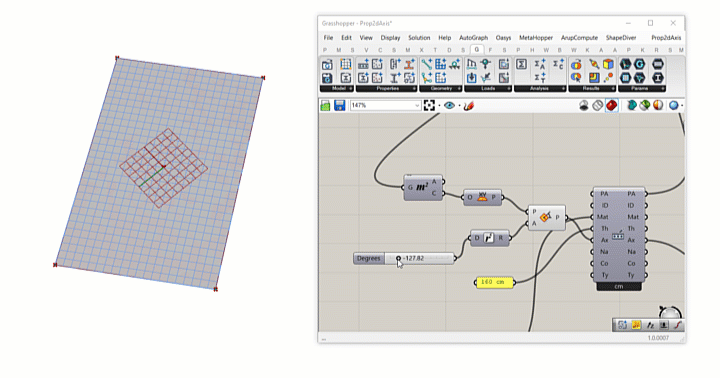Click the version number 1.0.0007 in status bar
This screenshot has height=378, width=720.
(658, 338)
